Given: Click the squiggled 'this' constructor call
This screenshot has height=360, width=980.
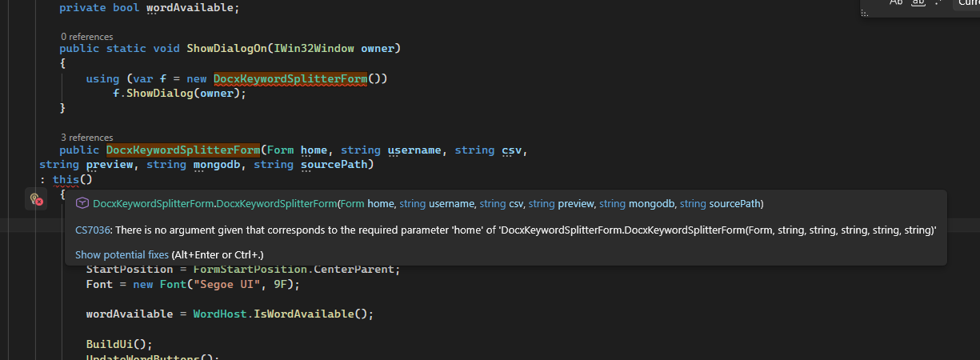Looking at the screenshot, I should (x=66, y=180).
